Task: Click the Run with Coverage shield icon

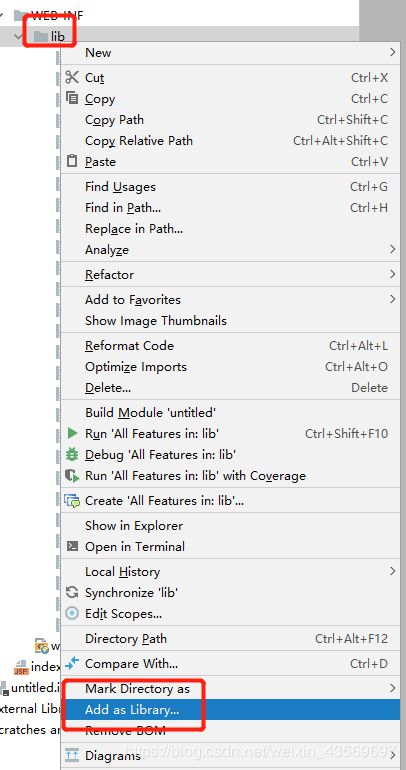Action: coord(72,475)
